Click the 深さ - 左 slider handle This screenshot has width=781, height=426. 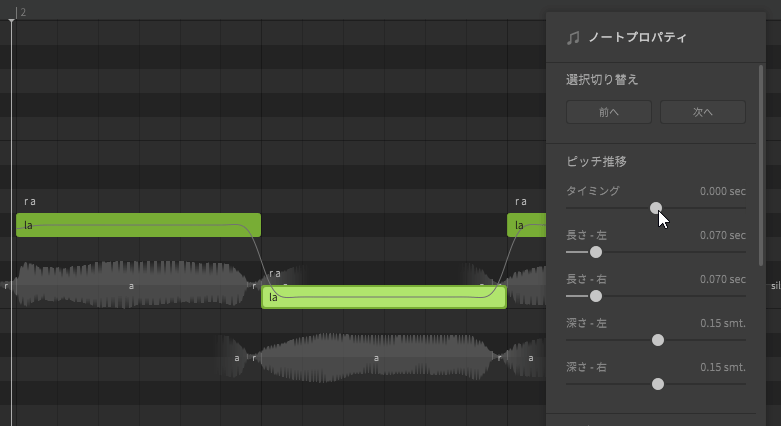click(658, 340)
